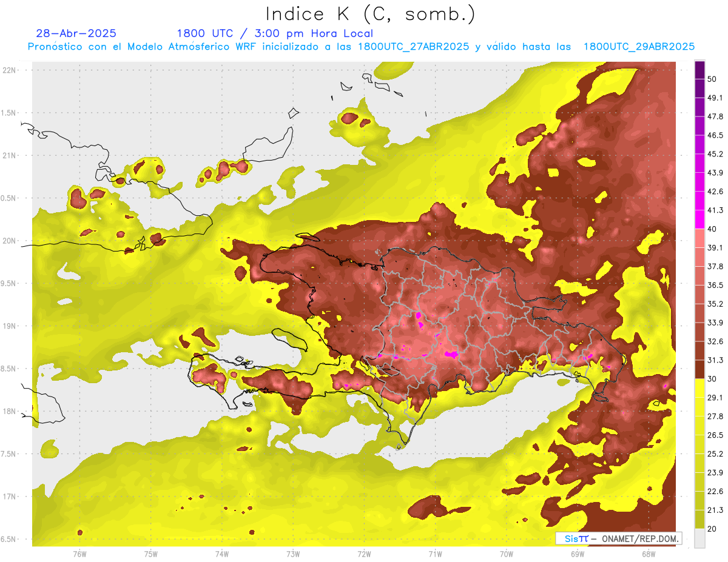The image size is (728, 562).
Task: Click the "21N" latitude label
Action: 10,155
